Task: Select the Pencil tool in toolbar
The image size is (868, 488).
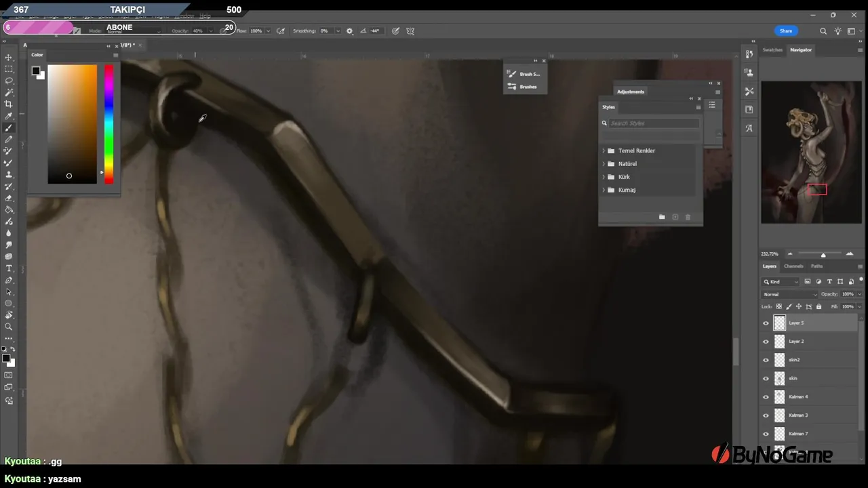Action: [x=9, y=139]
